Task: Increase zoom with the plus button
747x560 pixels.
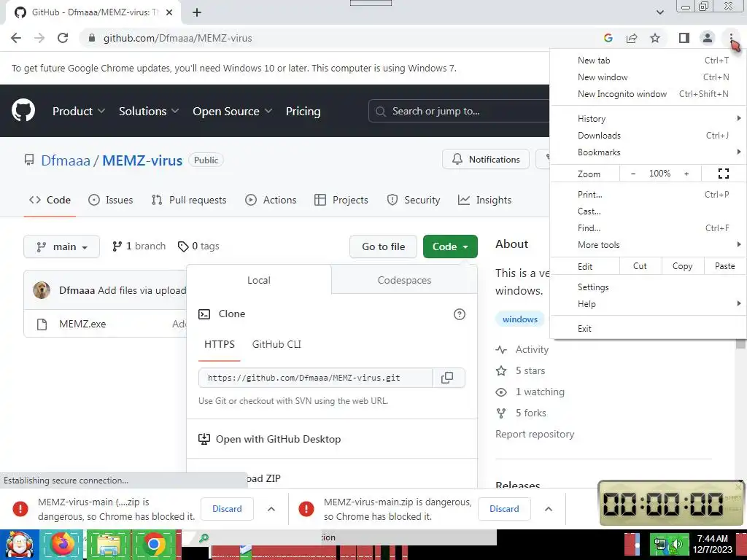Action: pos(686,174)
